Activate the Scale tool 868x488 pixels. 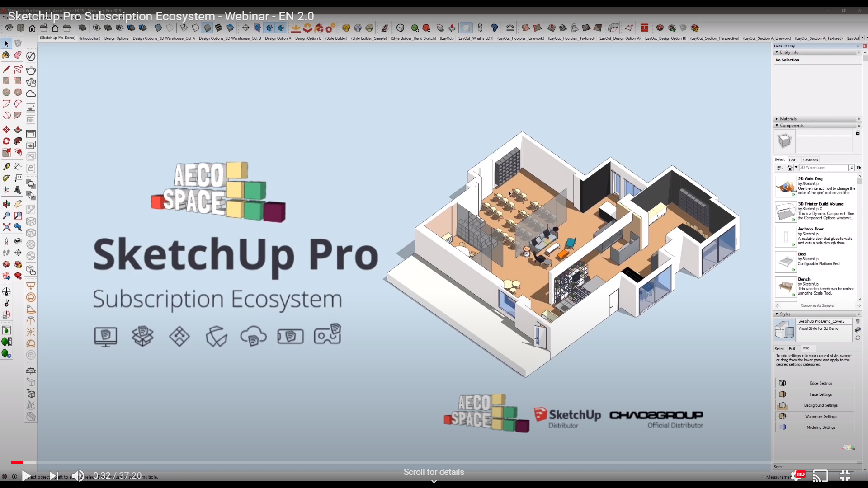tap(6, 153)
